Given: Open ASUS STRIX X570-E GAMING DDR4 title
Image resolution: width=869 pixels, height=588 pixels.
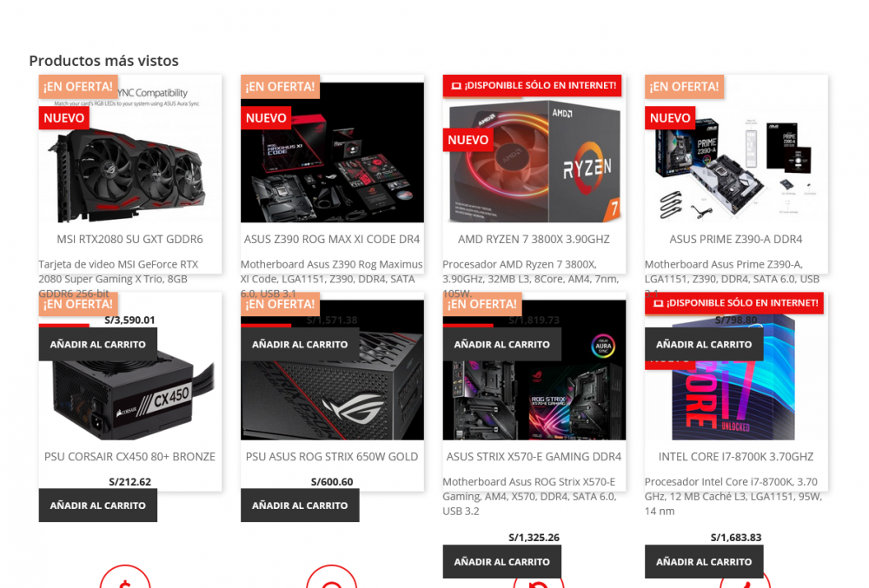Looking at the screenshot, I should [x=534, y=457].
